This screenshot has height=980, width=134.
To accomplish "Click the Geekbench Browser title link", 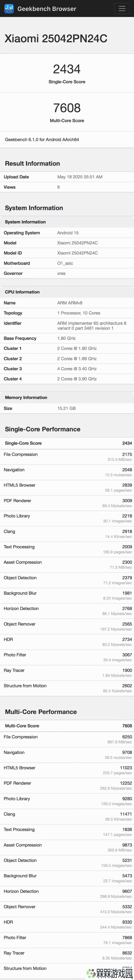I will pyautogui.click(x=47, y=9).
